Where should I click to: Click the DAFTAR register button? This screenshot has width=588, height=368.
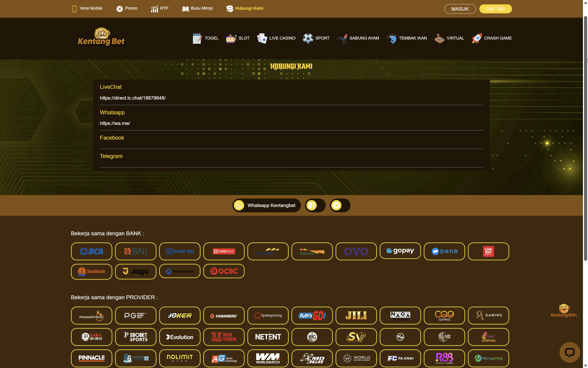tap(495, 9)
